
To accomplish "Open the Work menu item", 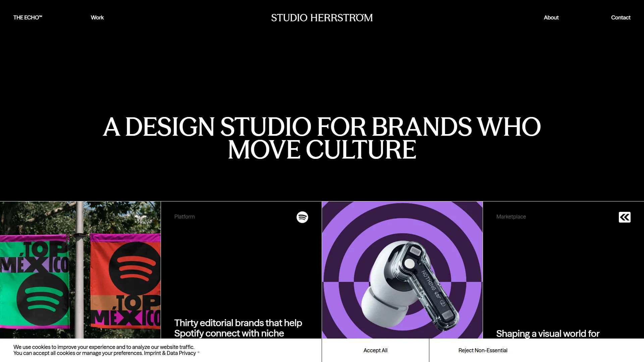I will [x=97, y=17].
